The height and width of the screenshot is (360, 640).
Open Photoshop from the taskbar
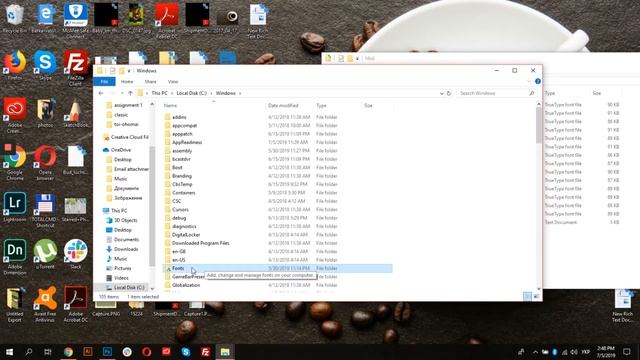[x=107, y=352]
